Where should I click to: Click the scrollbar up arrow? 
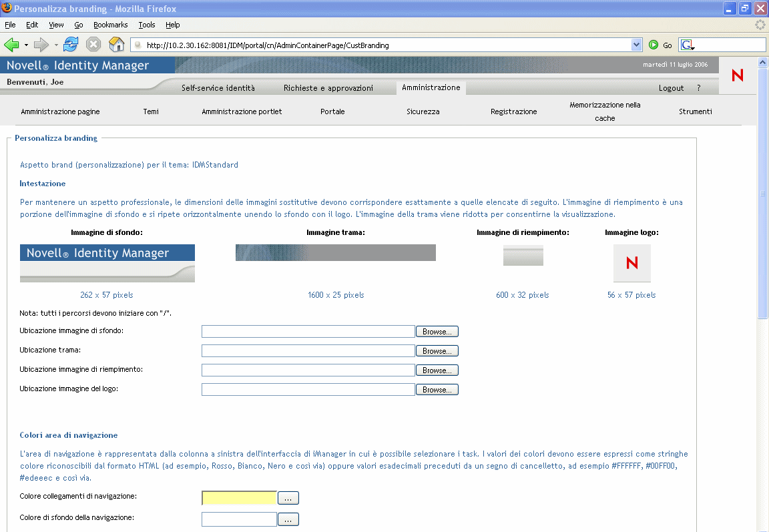(x=762, y=62)
